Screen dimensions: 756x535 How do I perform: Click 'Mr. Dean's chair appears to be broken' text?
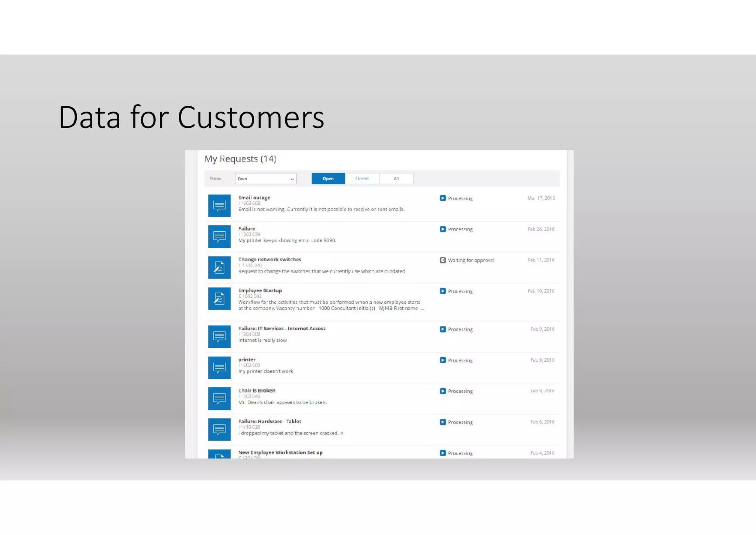[282, 402]
